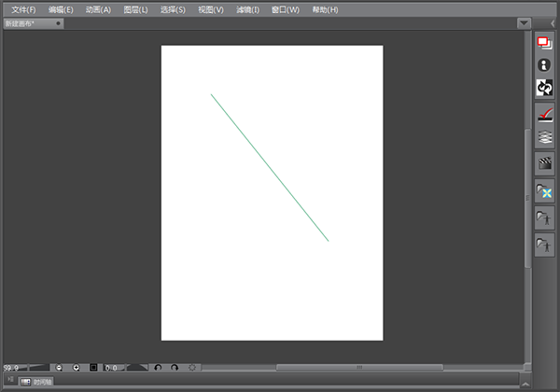This screenshot has height=392, width=560.
Task: Click the clapperboard animation cels icon
Action: 545,163
